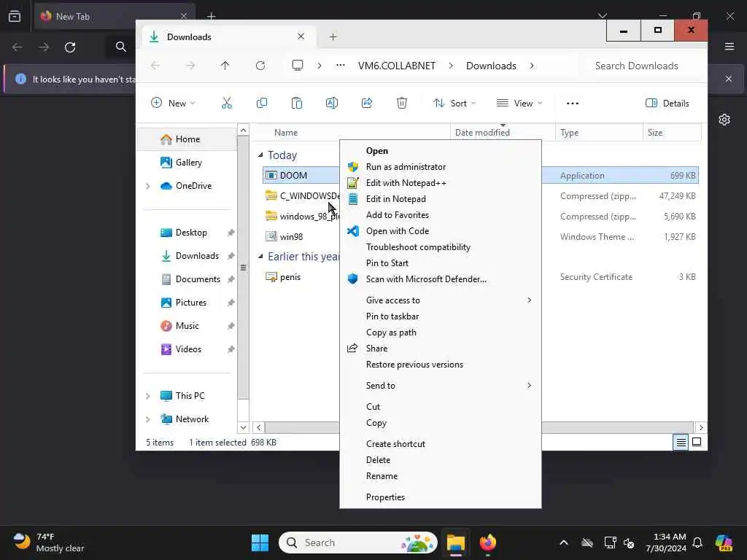Click the PC monitor icon in address bar
This screenshot has width=747, height=560.
[298, 65]
